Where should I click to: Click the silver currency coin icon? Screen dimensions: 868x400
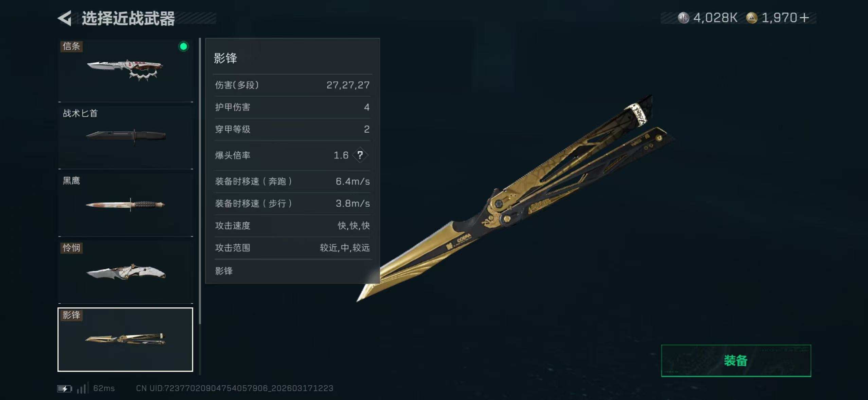[x=683, y=18]
